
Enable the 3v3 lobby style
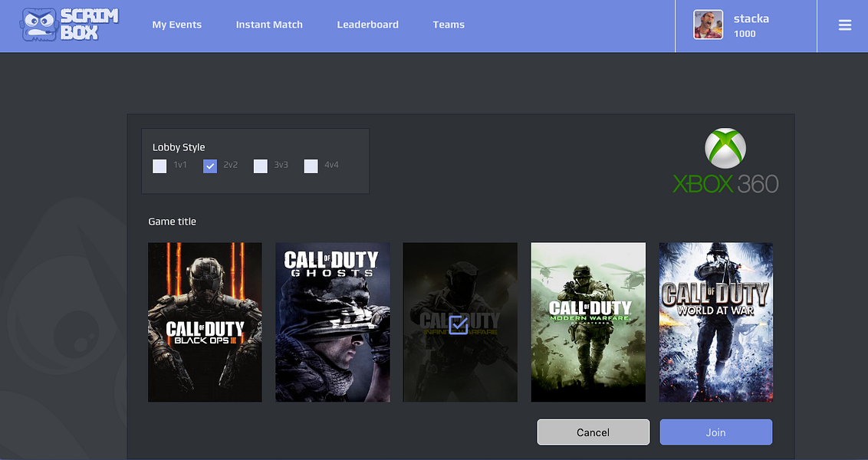260,166
